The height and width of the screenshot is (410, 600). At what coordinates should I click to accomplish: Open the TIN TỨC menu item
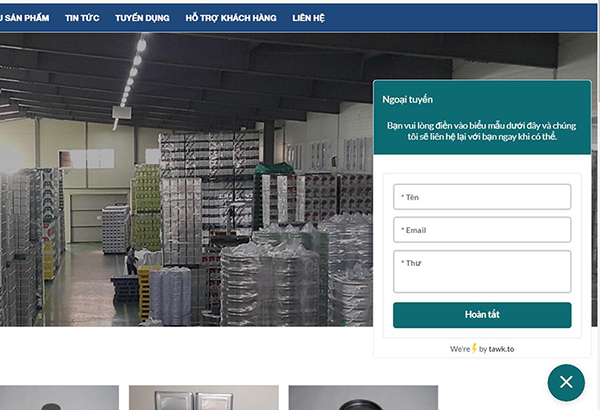coord(82,18)
